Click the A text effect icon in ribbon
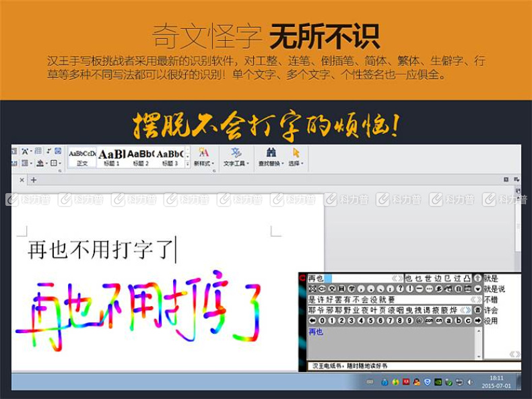Viewport: 532px width, 399px height. 25,151
